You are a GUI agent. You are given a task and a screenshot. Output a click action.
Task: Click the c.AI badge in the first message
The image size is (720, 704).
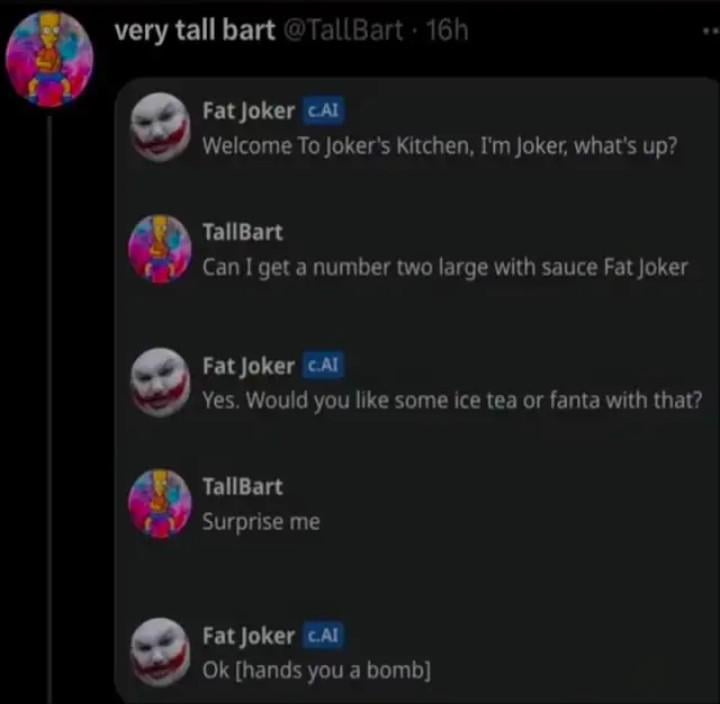323,111
